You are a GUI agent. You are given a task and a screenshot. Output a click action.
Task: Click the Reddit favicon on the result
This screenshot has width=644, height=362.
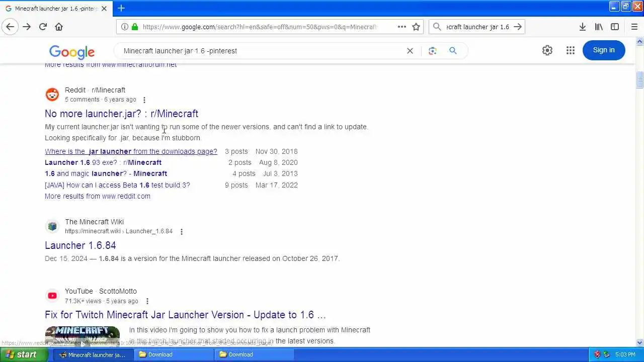(52, 95)
